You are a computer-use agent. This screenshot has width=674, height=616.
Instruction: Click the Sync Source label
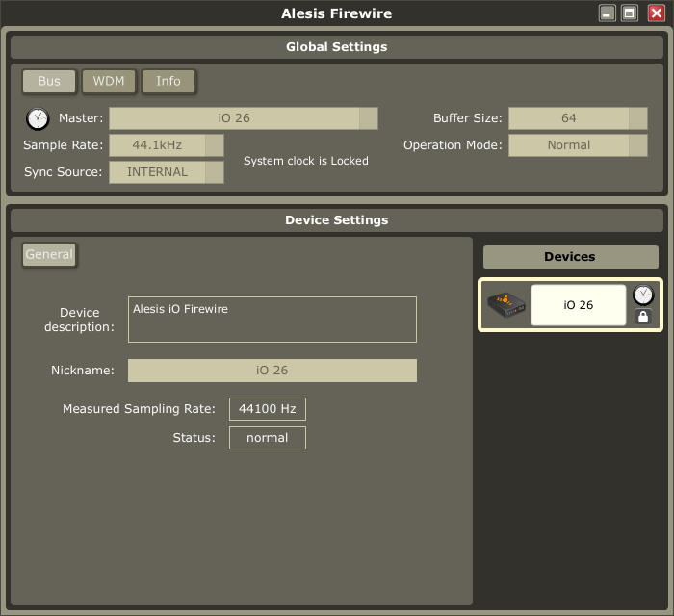(64, 172)
